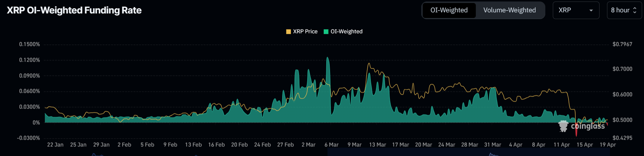Click the $0.7000 price axis label
This screenshot has width=644, height=156.
pos(622,69)
